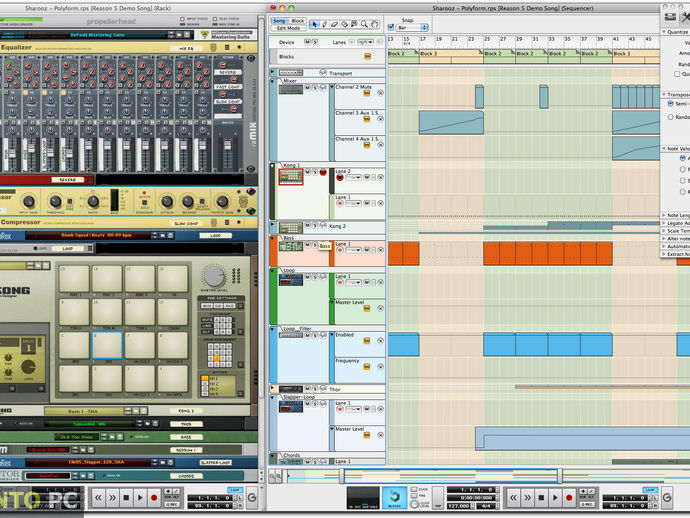Click Stop in the Rack window transport
Image resolution: width=690 pixels, height=518 pixels.
(x=126, y=498)
